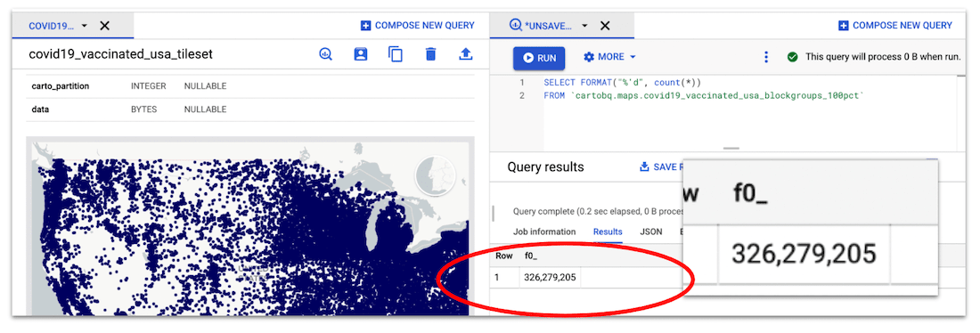
Task: Click the NULLABLE mode in data row
Action: pos(205,110)
